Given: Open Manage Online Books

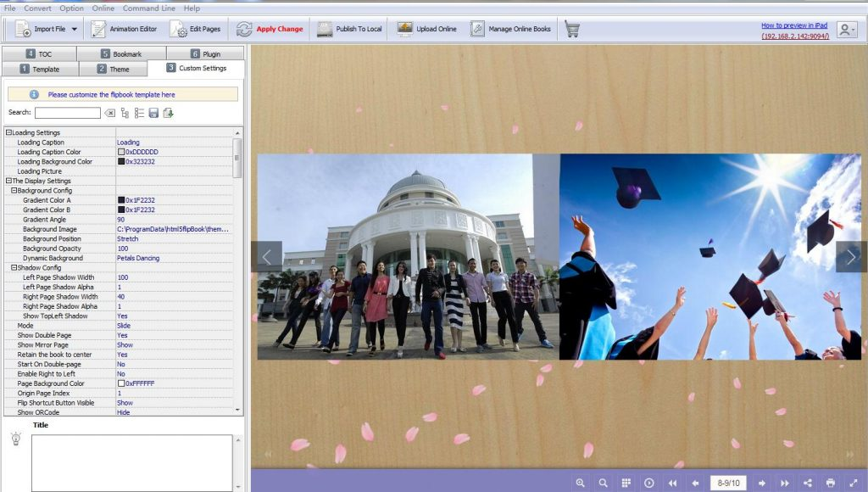Looking at the screenshot, I should 510,29.
